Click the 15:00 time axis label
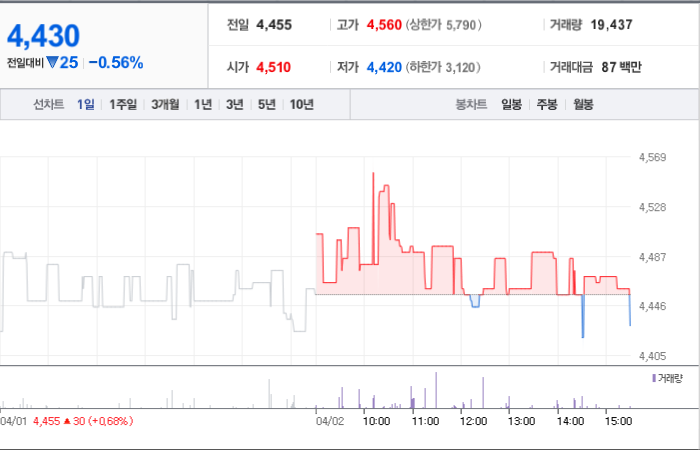 pos(619,421)
